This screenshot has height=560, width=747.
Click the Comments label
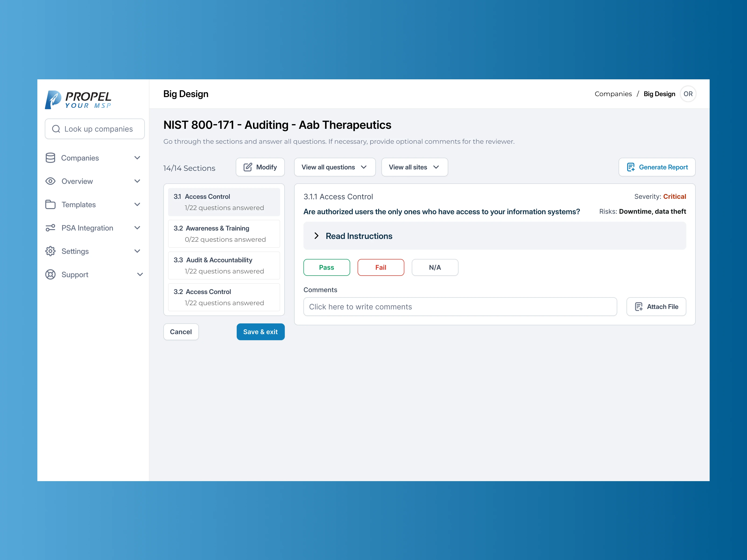coord(320,290)
